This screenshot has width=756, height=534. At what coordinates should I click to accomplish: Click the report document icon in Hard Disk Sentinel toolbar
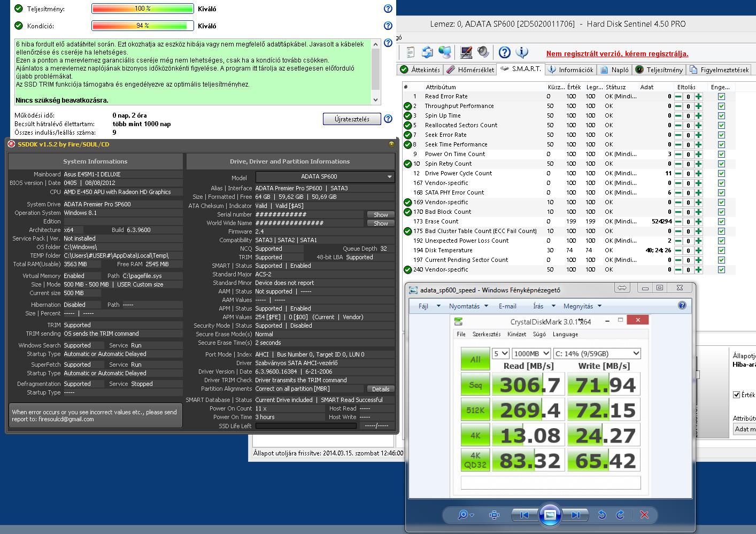(x=411, y=52)
